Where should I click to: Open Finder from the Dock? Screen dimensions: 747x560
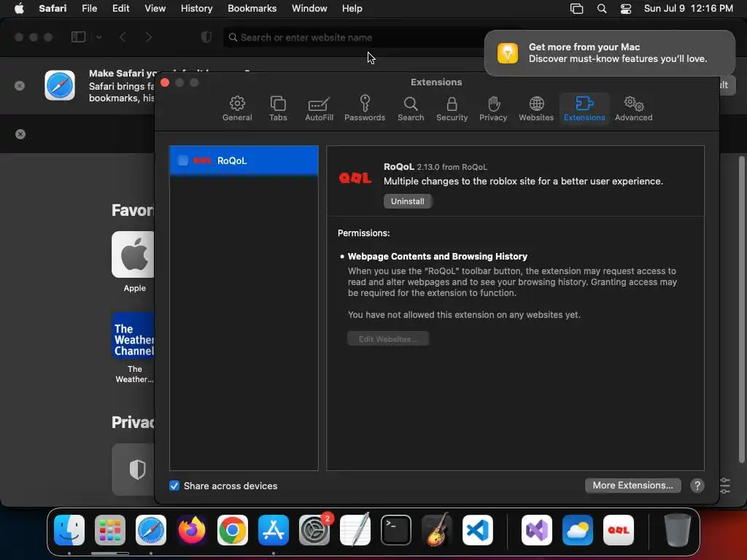pyautogui.click(x=69, y=529)
